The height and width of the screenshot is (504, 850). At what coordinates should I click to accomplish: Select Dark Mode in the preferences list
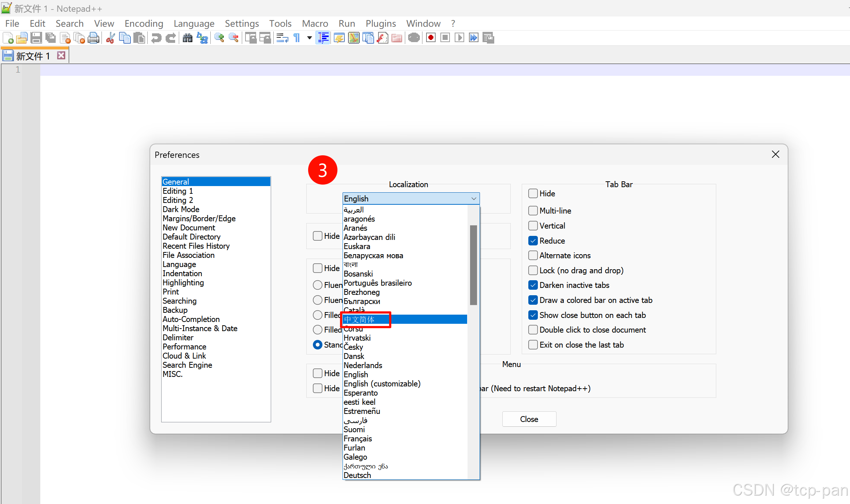click(x=181, y=209)
